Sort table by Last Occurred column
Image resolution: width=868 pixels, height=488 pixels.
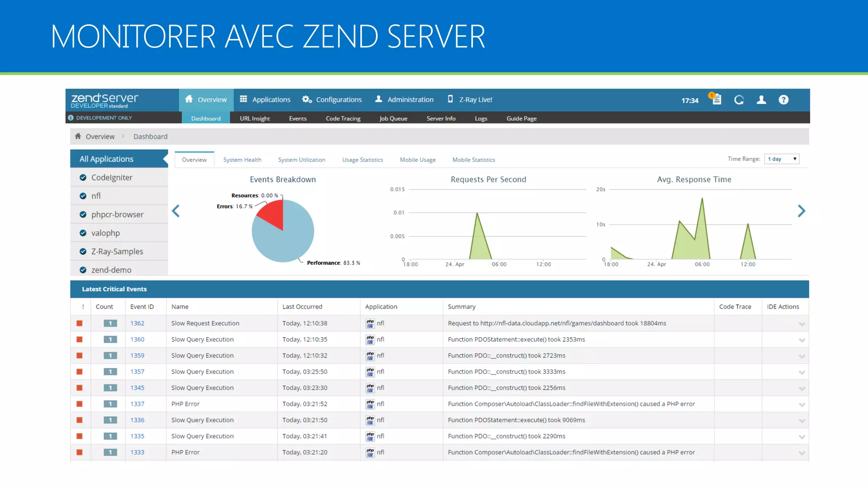click(302, 307)
